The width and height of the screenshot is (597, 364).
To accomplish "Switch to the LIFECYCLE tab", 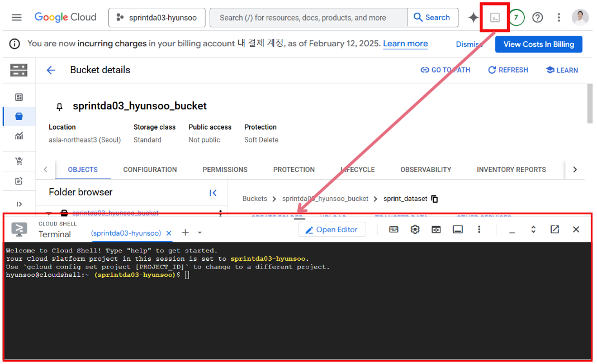I will coord(358,170).
